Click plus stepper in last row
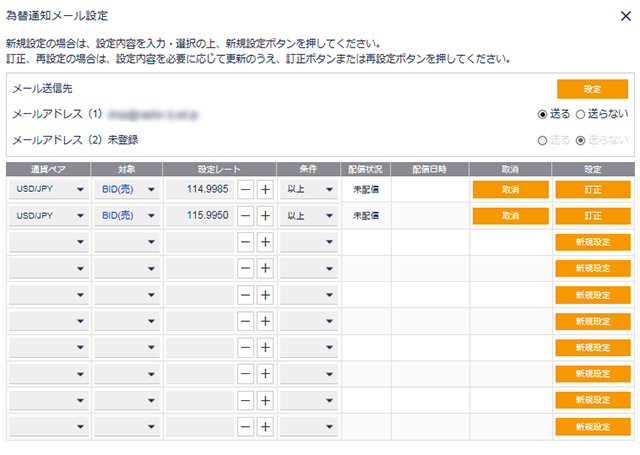Screen dimensions: 640x455 [265, 427]
